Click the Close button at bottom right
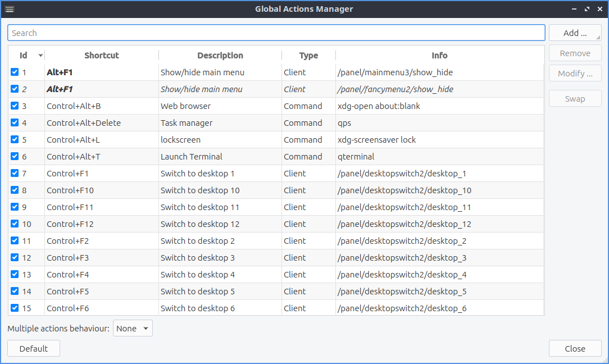 [575, 349]
